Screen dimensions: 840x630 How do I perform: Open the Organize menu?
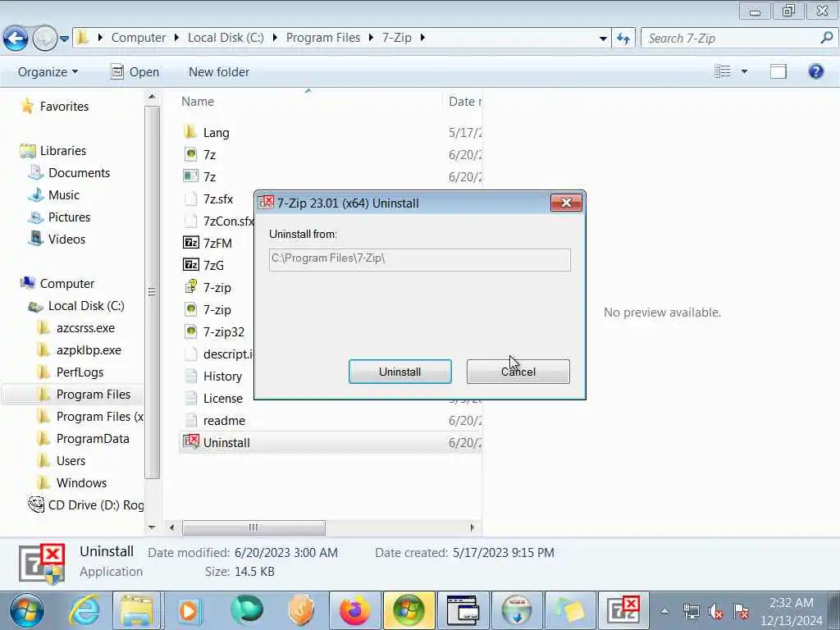click(x=48, y=72)
